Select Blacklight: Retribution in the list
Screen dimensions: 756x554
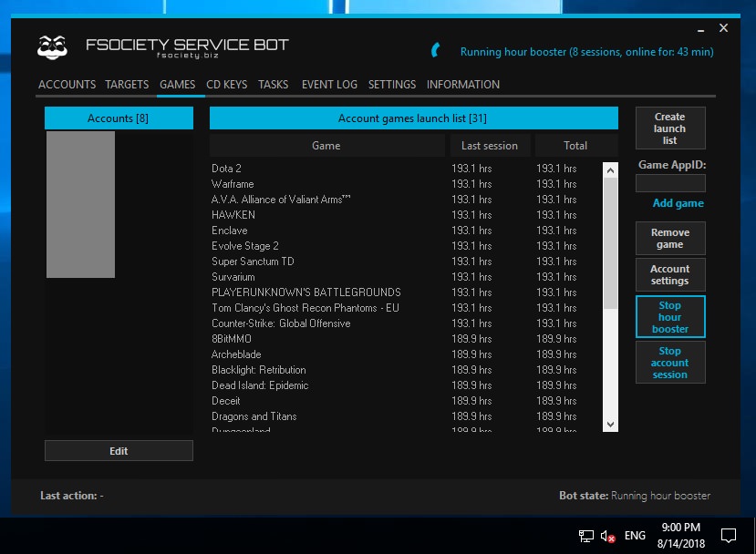pyautogui.click(x=405, y=370)
